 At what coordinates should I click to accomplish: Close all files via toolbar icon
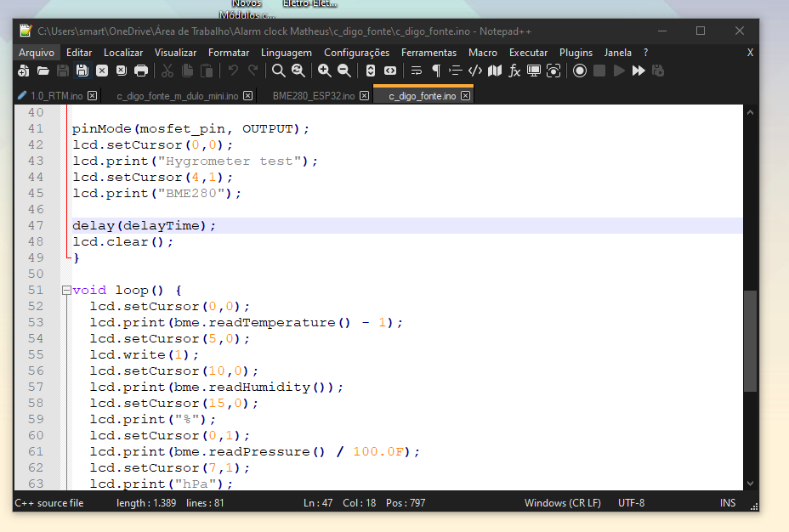(x=122, y=71)
